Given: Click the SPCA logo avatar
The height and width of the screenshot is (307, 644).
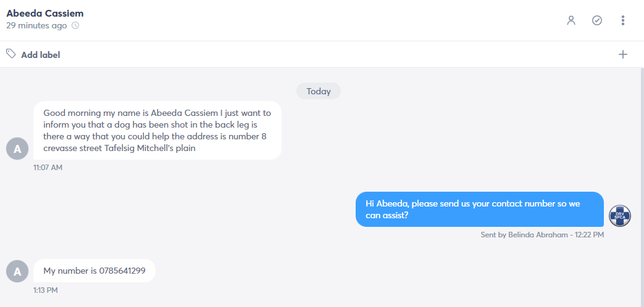Looking at the screenshot, I should [620, 216].
